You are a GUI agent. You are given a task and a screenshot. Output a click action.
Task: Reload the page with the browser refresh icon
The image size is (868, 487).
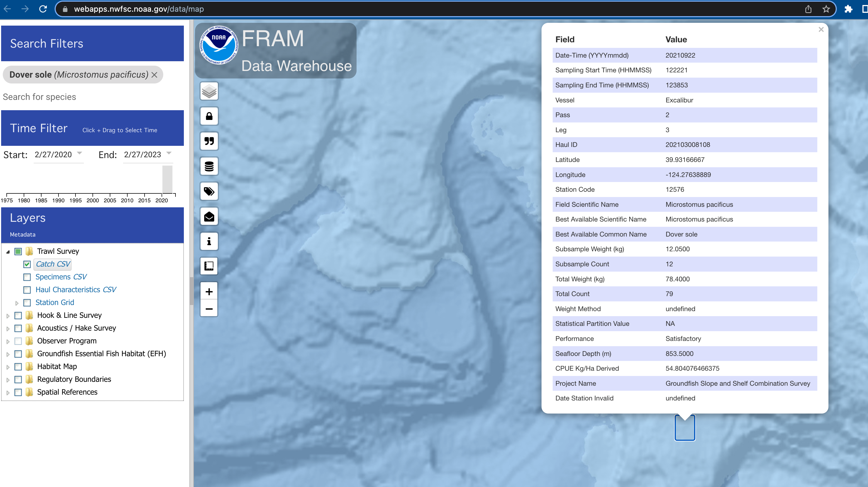tap(43, 9)
